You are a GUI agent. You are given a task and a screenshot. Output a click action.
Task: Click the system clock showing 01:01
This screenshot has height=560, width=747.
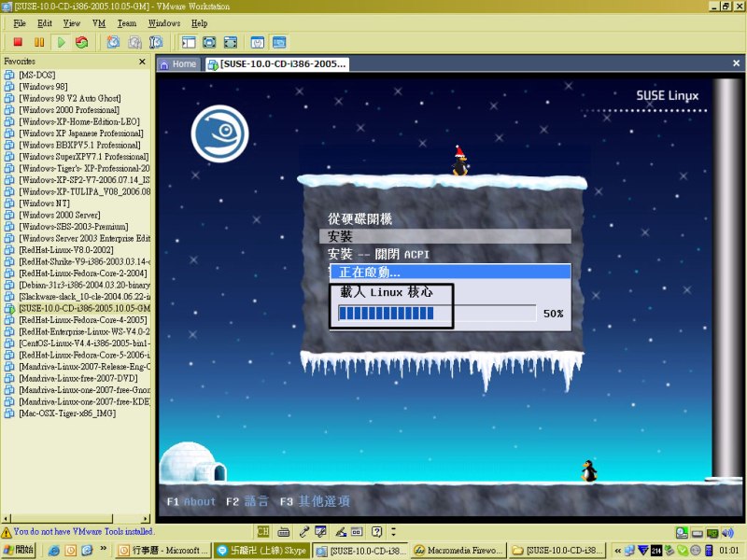(729, 551)
